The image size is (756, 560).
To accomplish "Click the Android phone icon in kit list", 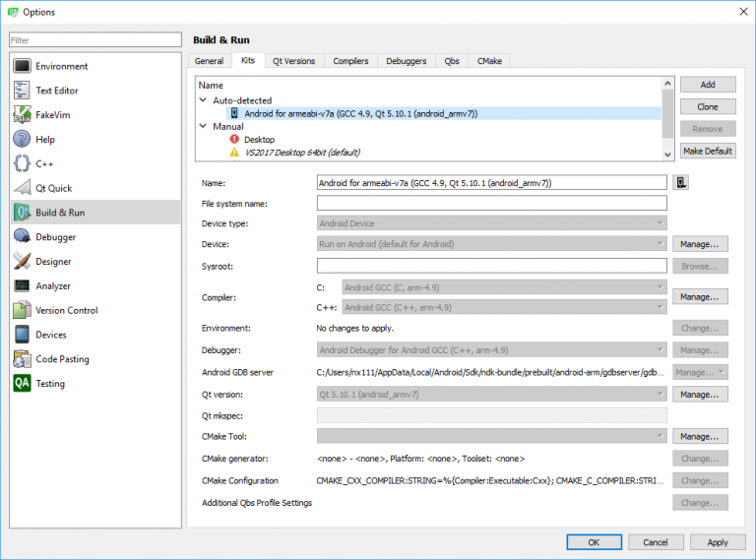I will tap(234, 113).
